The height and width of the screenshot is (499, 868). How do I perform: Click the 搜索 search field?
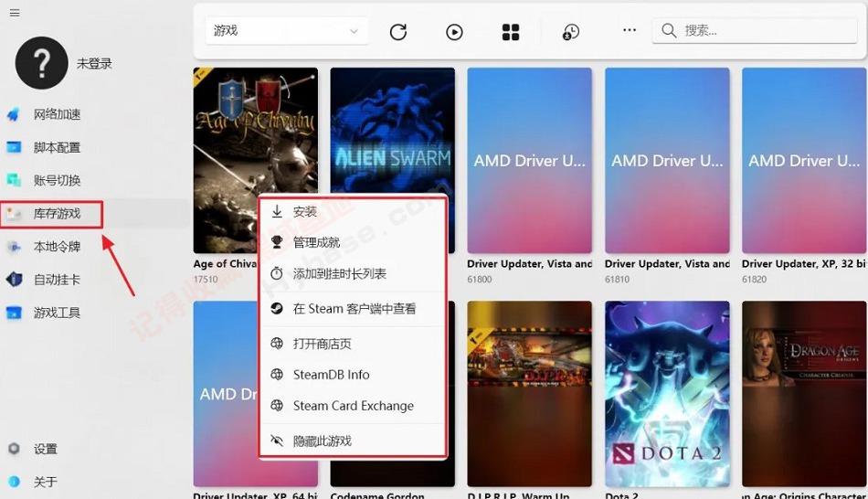click(x=755, y=30)
